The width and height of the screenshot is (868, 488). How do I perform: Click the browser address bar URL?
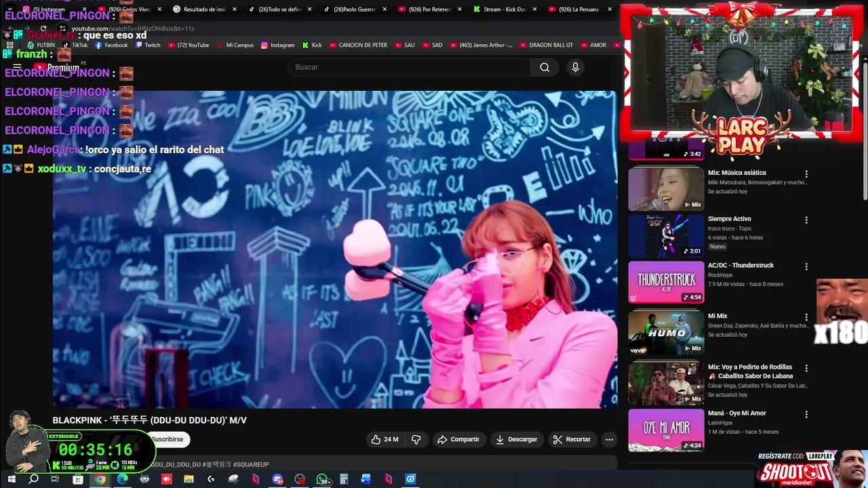[133, 28]
